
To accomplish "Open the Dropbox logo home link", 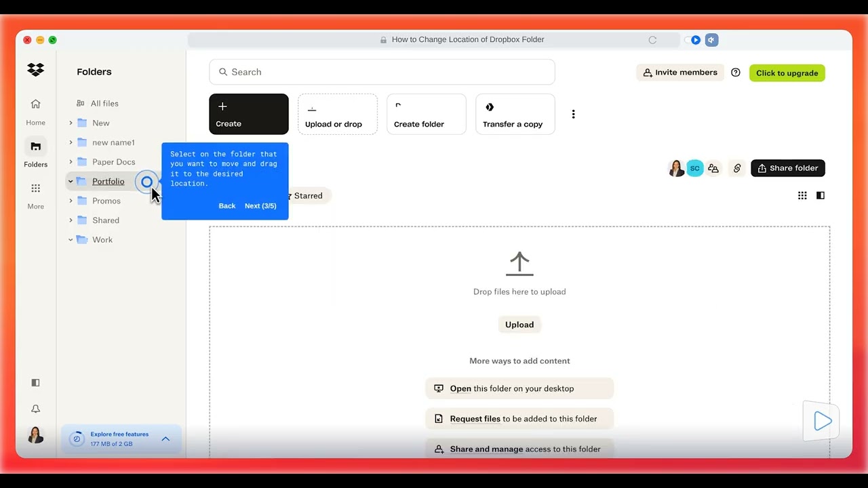I will 35,69.
